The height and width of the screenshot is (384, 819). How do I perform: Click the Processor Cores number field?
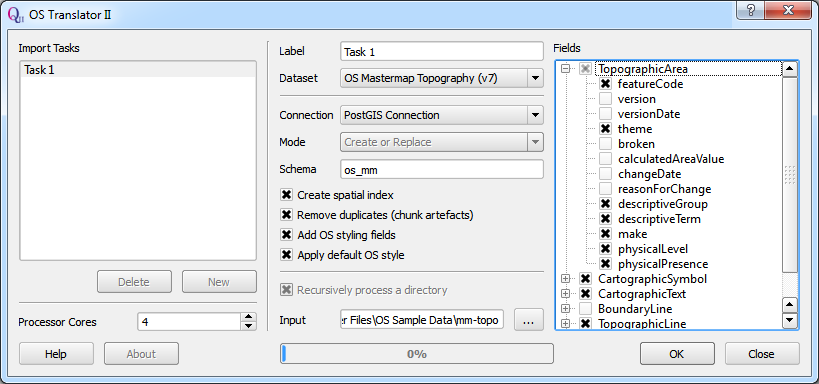pyautogui.click(x=190, y=322)
